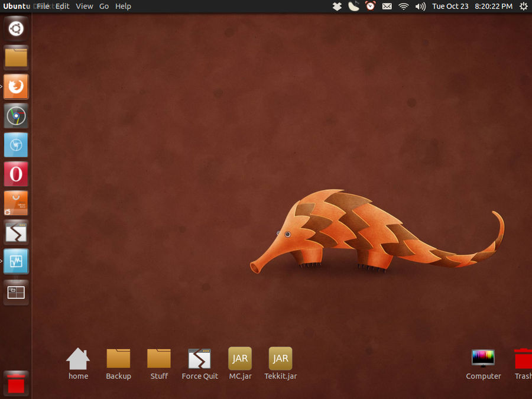This screenshot has height=399, width=532.
Task: Open the Trash in the launcher
Action: 16,384
